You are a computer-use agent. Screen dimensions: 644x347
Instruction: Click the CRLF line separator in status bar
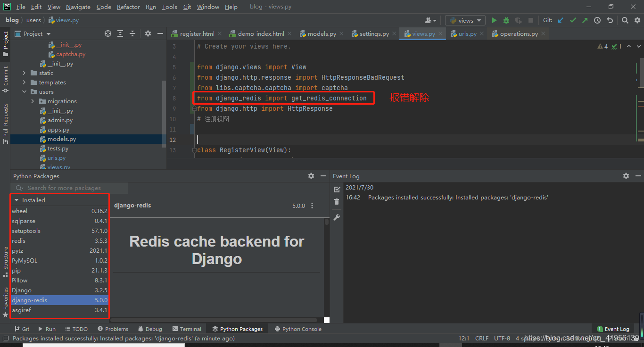click(482, 339)
